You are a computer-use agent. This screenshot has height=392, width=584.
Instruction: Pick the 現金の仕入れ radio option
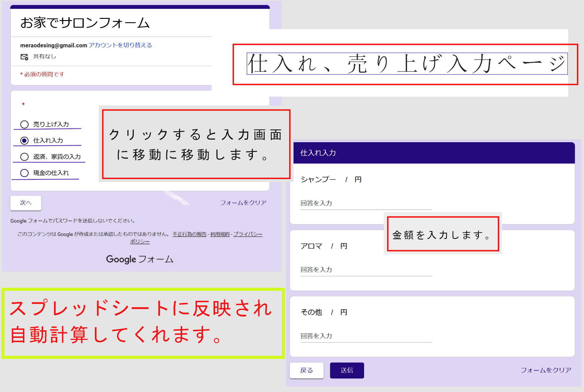pyautogui.click(x=24, y=173)
